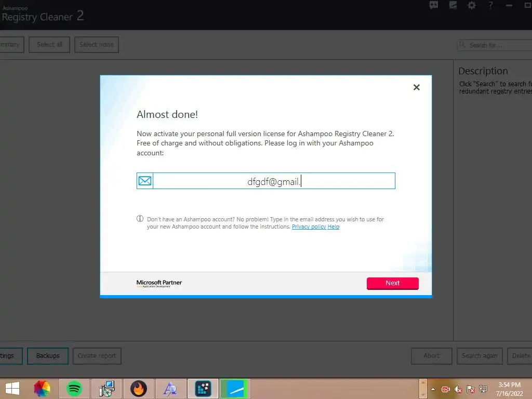The image size is (532, 399).
Task: Click Search again button
Action: (x=480, y=356)
